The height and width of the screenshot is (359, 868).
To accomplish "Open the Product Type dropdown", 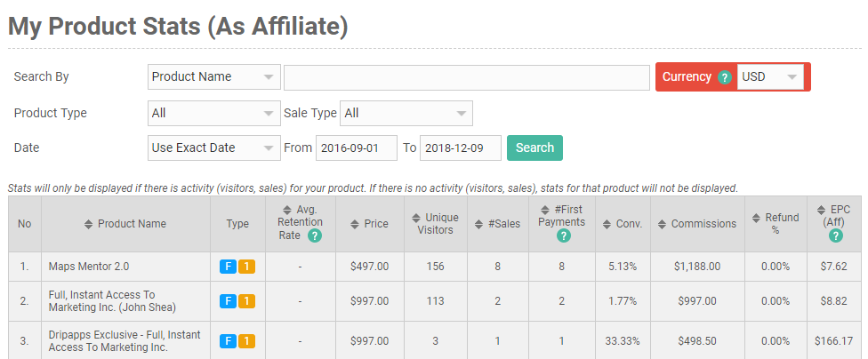I will click(x=214, y=114).
